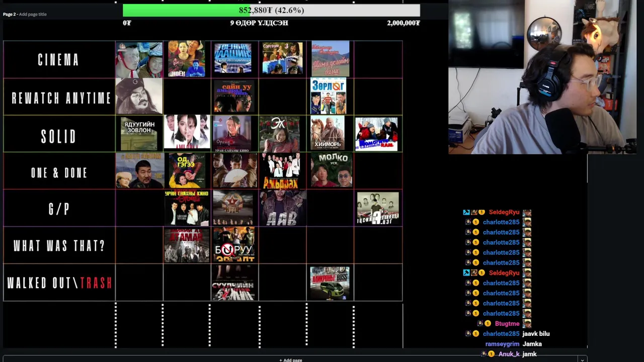Select the 'Од гэгээ' movie poster
Image resolution: width=644 pixels, height=362 pixels.
(x=187, y=171)
